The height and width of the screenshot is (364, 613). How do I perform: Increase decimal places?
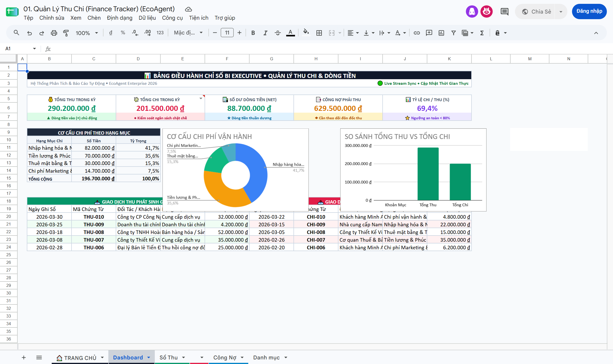point(147,33)
